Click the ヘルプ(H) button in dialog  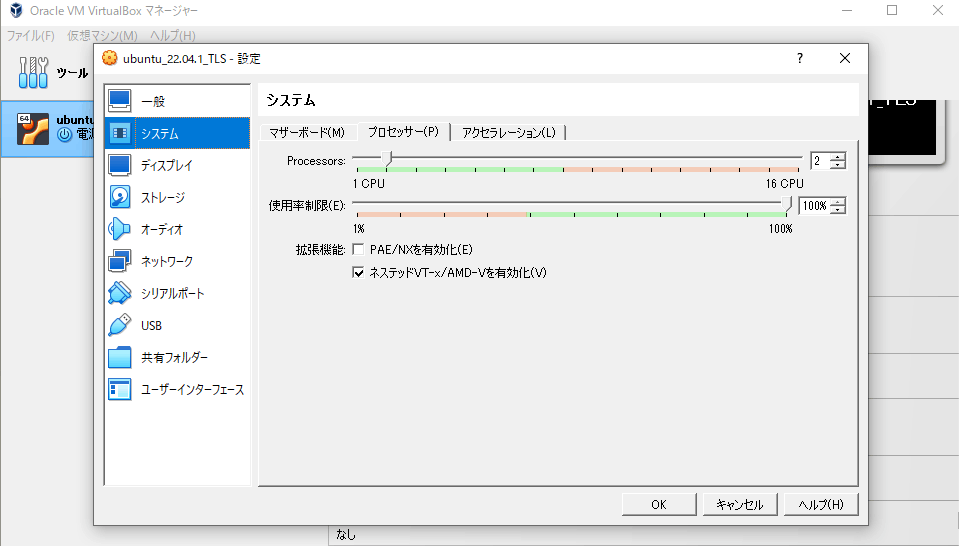click(821, 504)
